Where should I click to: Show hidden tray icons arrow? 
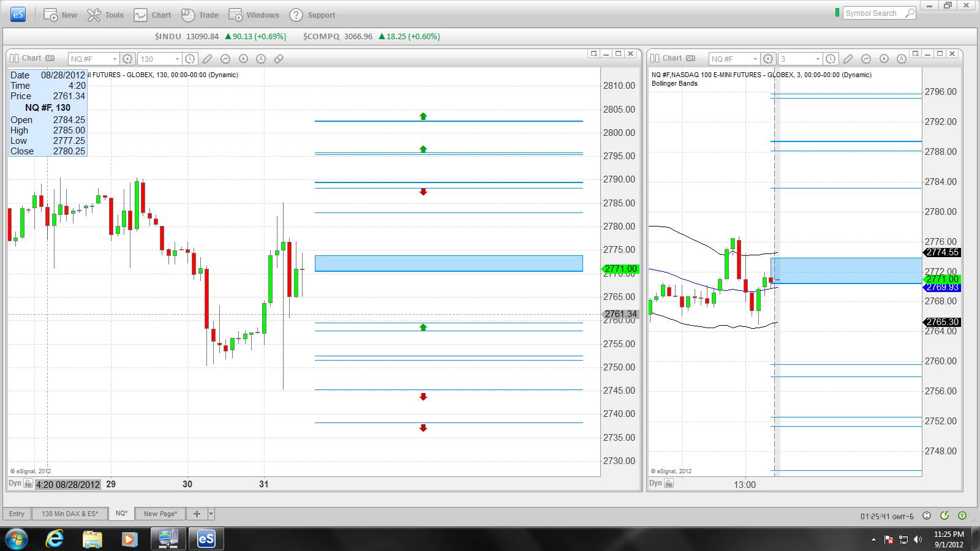pos(873,539)
